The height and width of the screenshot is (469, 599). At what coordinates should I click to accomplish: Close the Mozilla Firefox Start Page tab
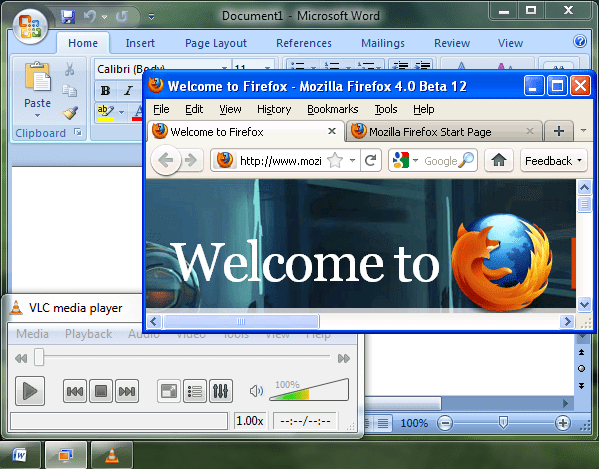(x=529, y=131)
